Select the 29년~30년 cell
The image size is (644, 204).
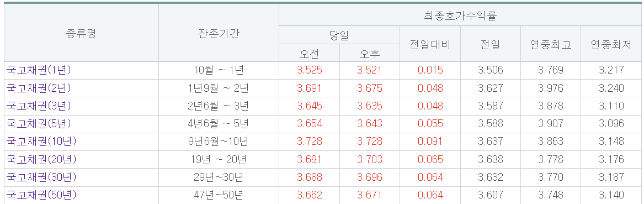[219, 177]
